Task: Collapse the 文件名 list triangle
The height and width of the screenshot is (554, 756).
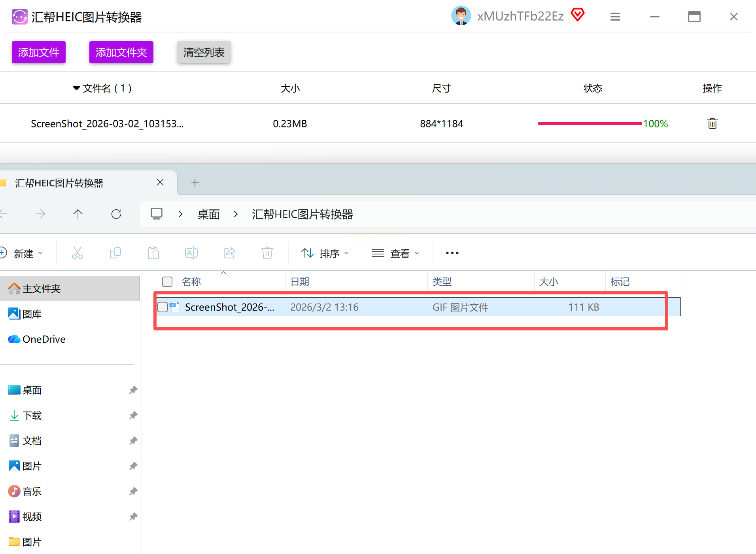Action: pyautogui.click(x=76, y=88)
